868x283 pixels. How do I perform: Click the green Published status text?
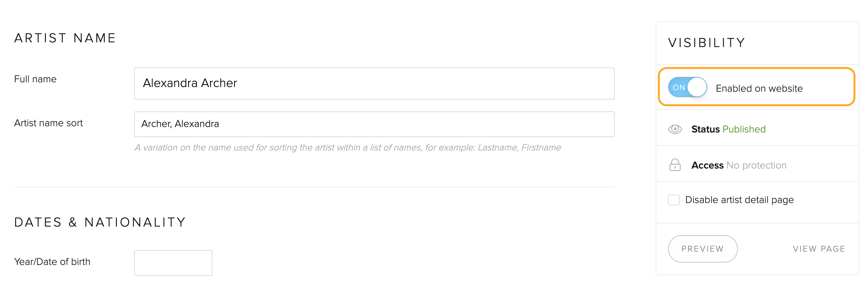click(x=744, y=129)
